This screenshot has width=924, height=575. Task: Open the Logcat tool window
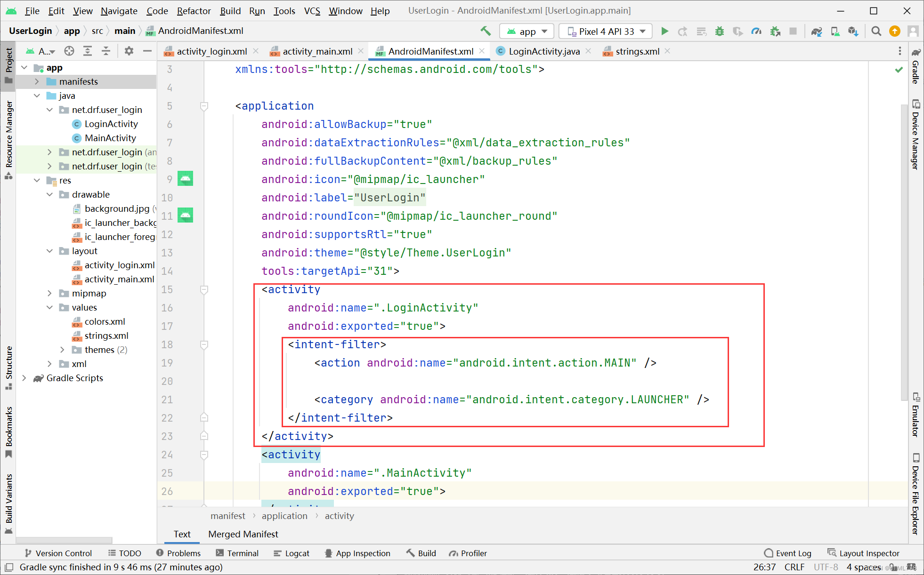292,553
